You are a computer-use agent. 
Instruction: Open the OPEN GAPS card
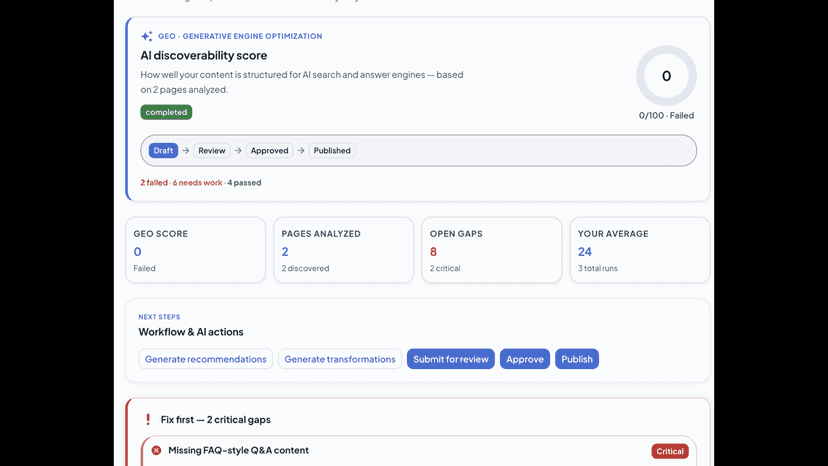click(492, 250)
